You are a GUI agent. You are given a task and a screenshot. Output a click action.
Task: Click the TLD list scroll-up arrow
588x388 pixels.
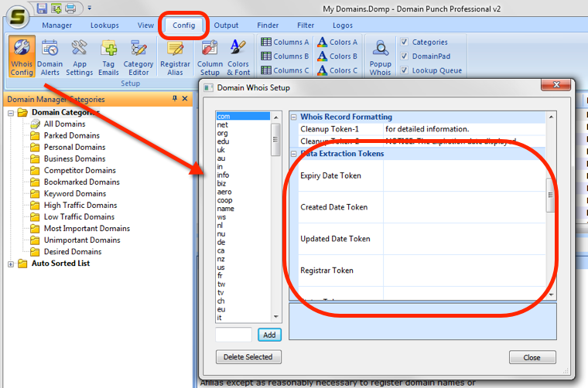[x=276, y=117]
